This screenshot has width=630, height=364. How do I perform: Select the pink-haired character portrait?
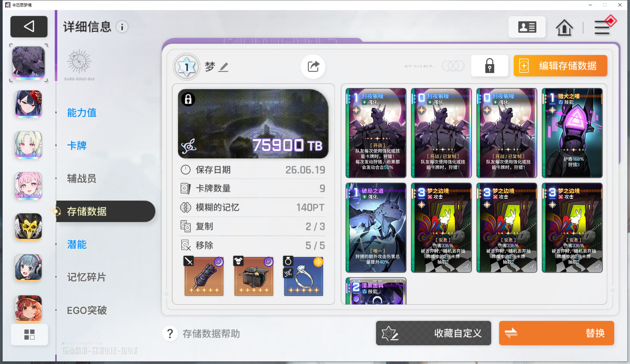pos(29,186)
